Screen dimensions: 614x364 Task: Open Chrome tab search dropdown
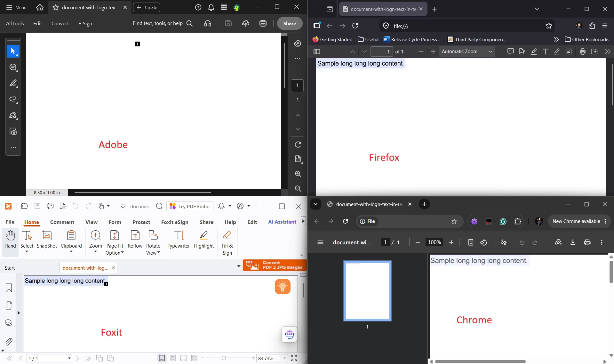point(315,204)
